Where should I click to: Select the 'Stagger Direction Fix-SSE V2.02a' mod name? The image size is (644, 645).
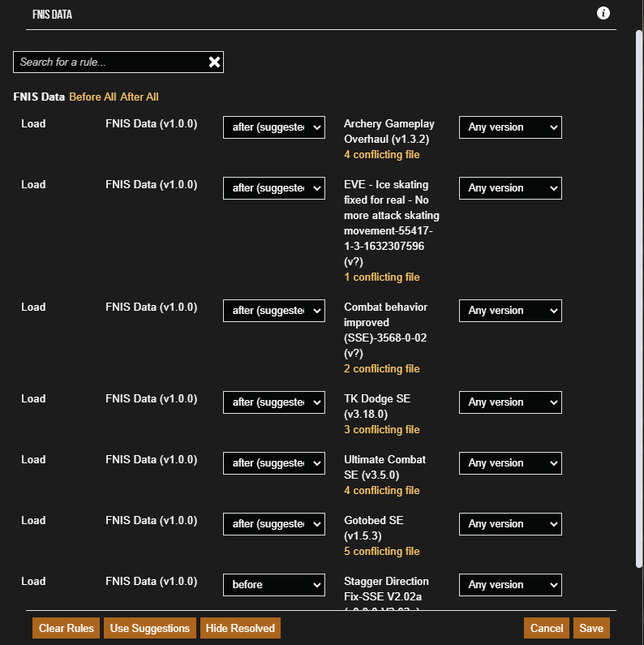(386, 589)
